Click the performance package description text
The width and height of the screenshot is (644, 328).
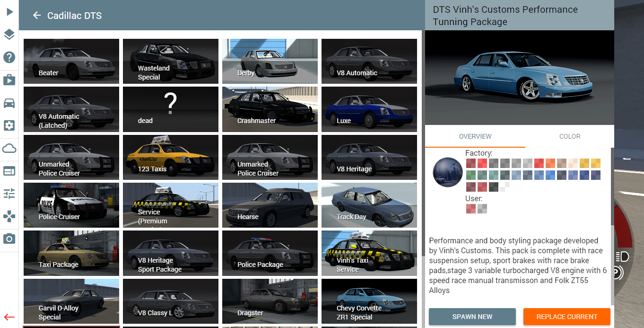[x=518, y=266]
